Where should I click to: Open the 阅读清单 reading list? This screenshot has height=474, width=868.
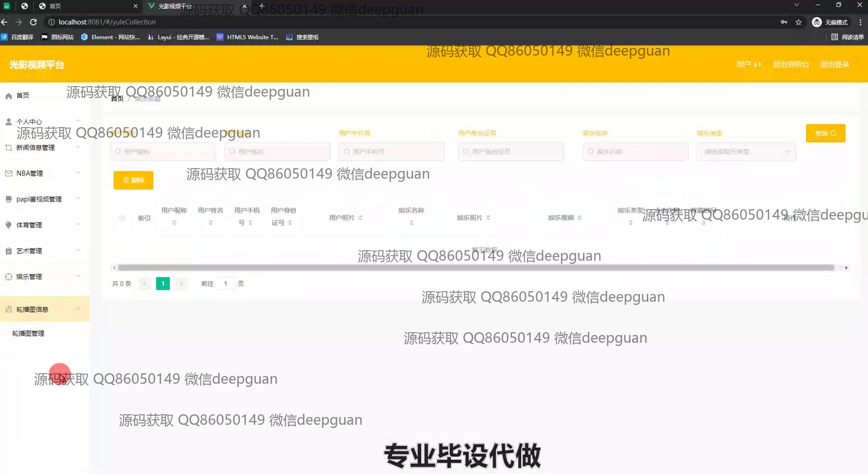tap(847, 37)
